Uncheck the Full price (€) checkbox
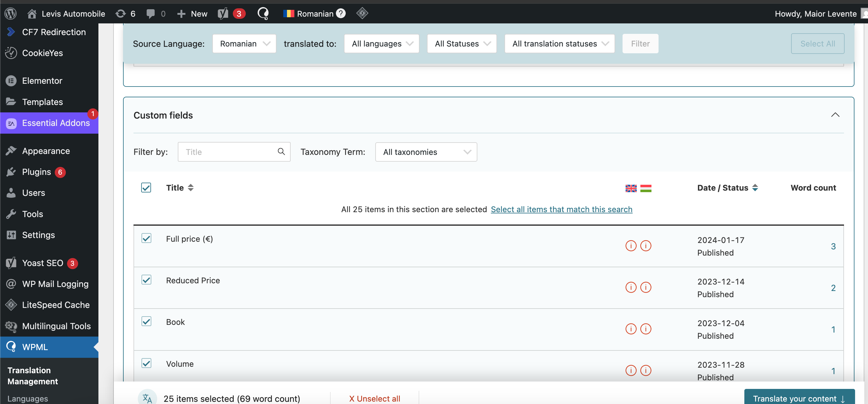This screenshot has height=404, width=868. coord(146,238)
